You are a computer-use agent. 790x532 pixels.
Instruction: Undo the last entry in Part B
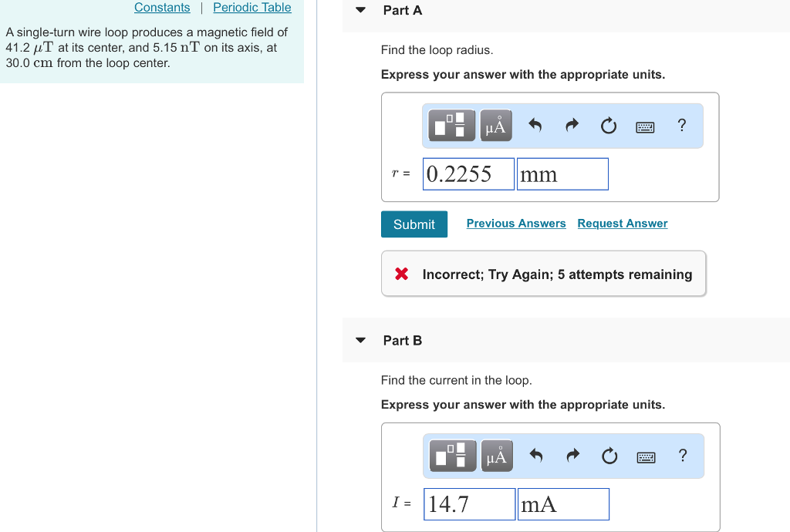click(535, 455)
